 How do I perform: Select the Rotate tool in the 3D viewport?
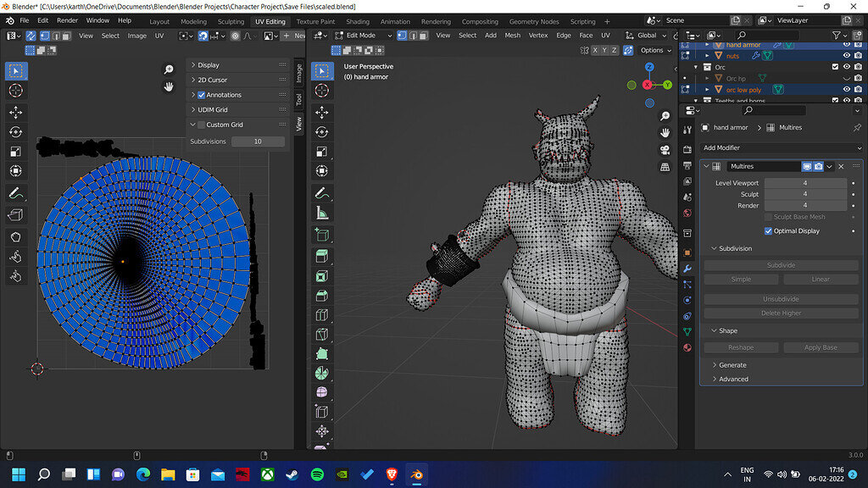(x=323, y=131)
